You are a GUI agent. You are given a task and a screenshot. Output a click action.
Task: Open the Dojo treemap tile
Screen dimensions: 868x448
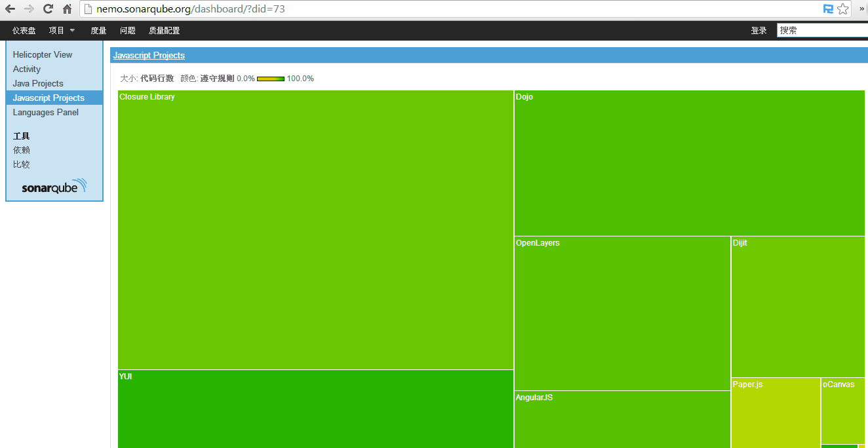click(690, 163)
